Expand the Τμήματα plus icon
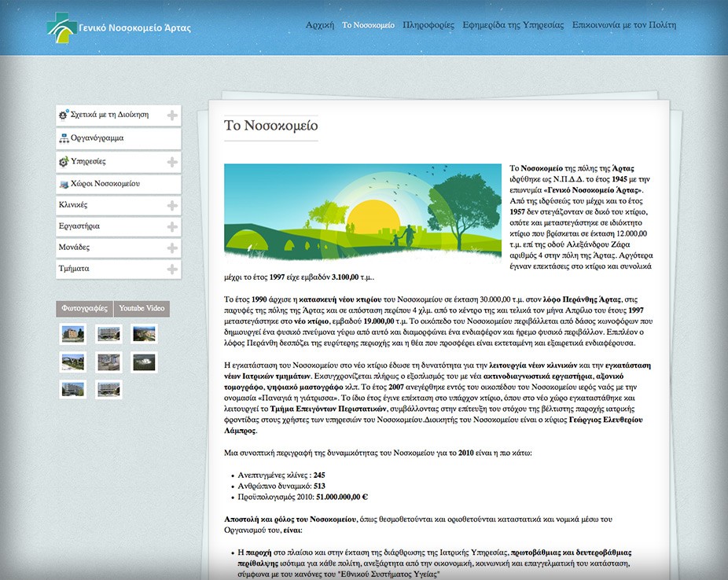The image size is (728, 580). (172, 269)
